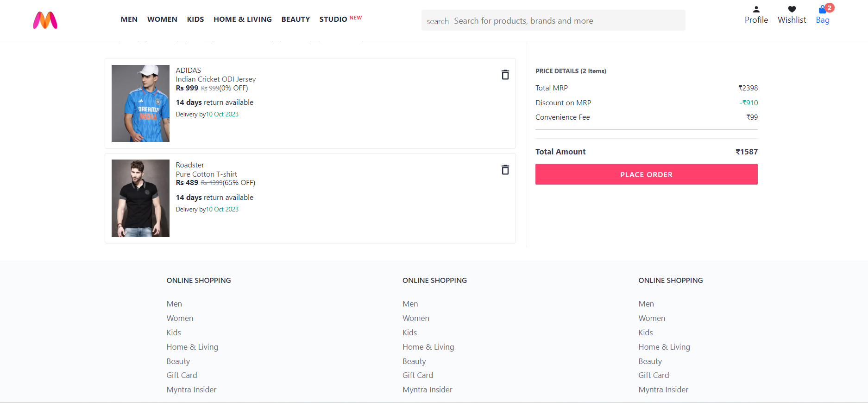
Task: Open Kids link in first footer column
Action: tap(174, 333)
